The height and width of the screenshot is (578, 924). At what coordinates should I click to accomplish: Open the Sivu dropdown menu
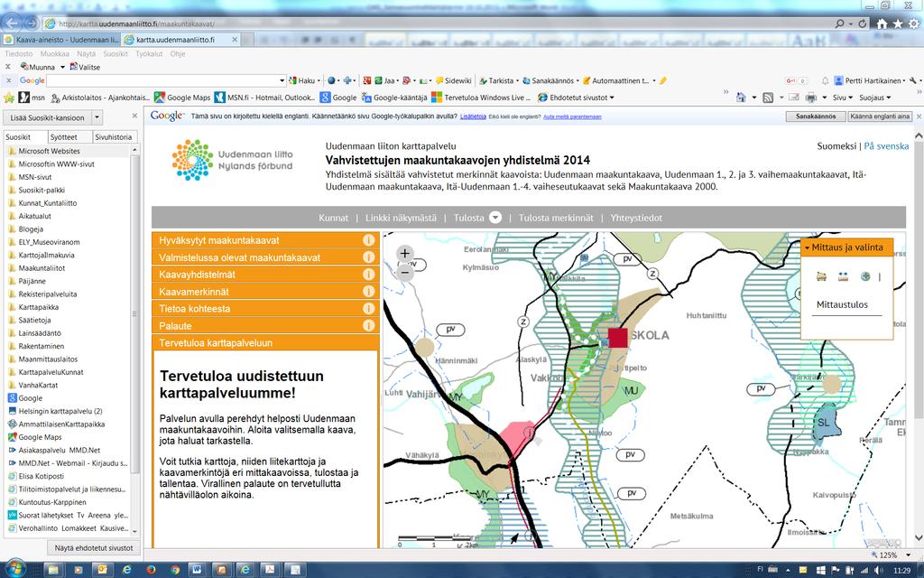coord(843,98)
